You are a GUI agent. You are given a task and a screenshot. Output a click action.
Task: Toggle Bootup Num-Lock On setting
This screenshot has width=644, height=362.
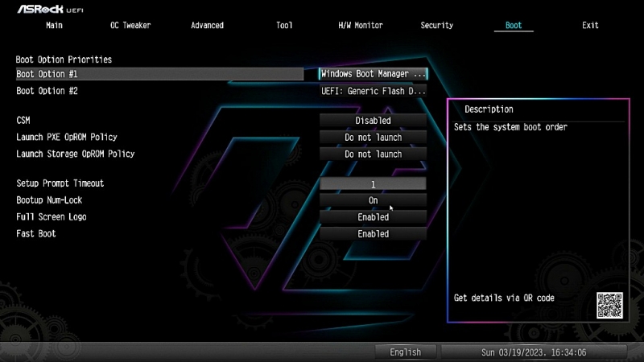pos(373,200)
